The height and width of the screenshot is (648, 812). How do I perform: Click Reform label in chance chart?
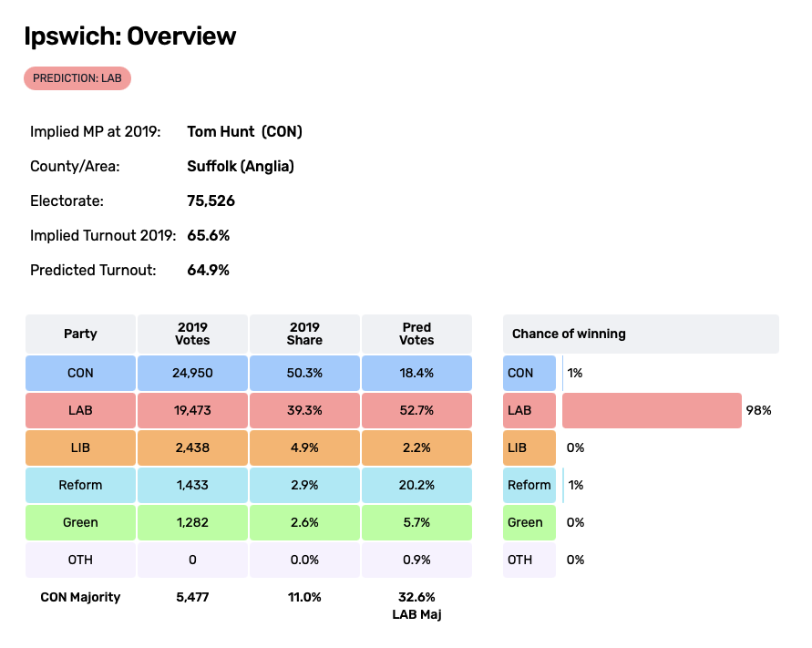point(529,485)
